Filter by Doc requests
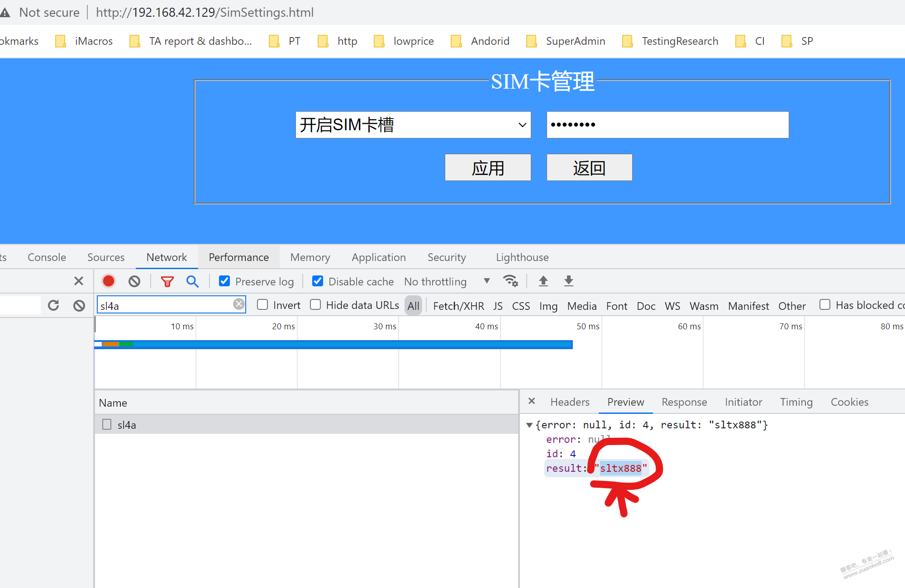 tap(646, 306)
